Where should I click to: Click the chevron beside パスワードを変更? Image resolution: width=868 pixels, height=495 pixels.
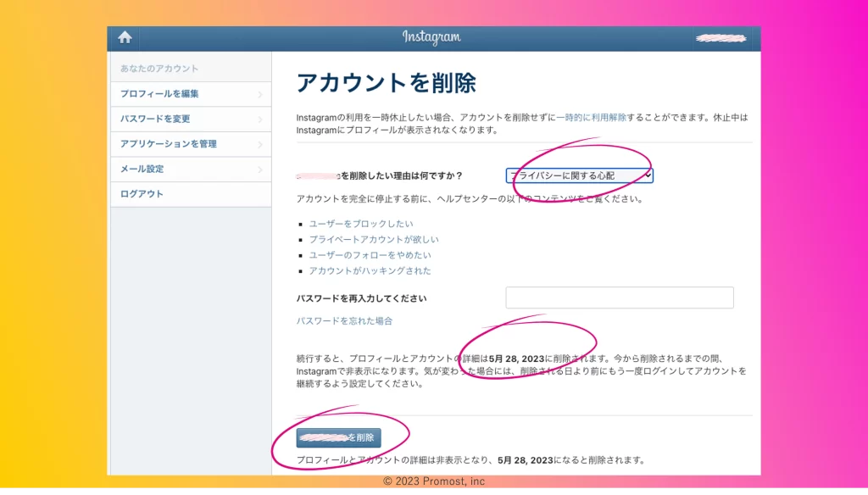(x=259, y=120)
